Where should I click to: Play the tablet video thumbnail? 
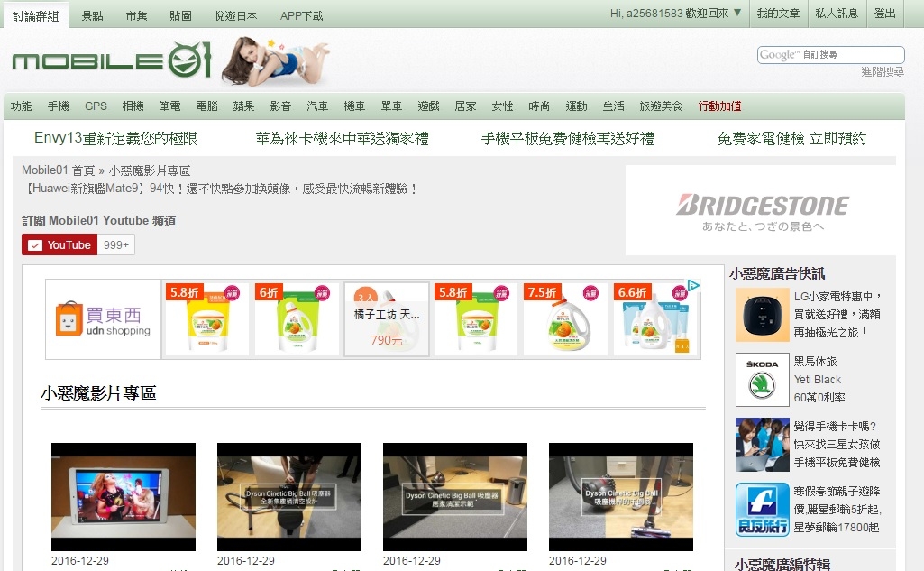pyautogui.click(x=124, y=497)
